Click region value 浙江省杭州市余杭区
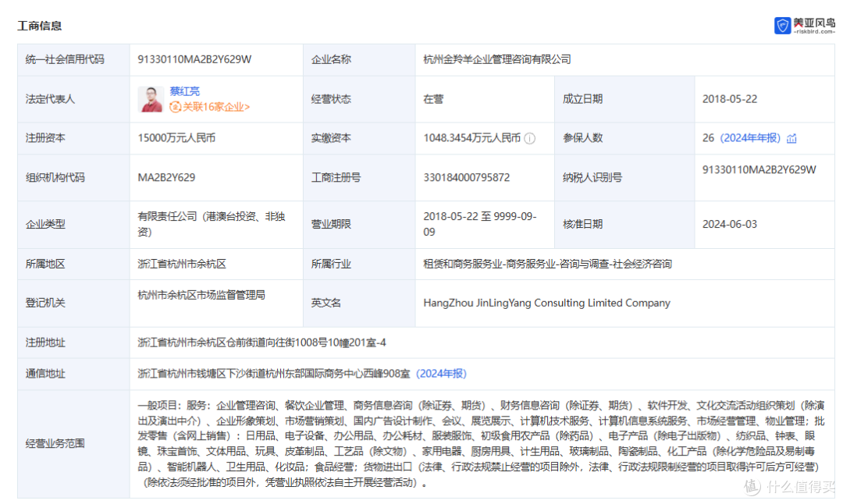This screenshot has width=843, height=504. pyautogui.click(x=182, y=264)
